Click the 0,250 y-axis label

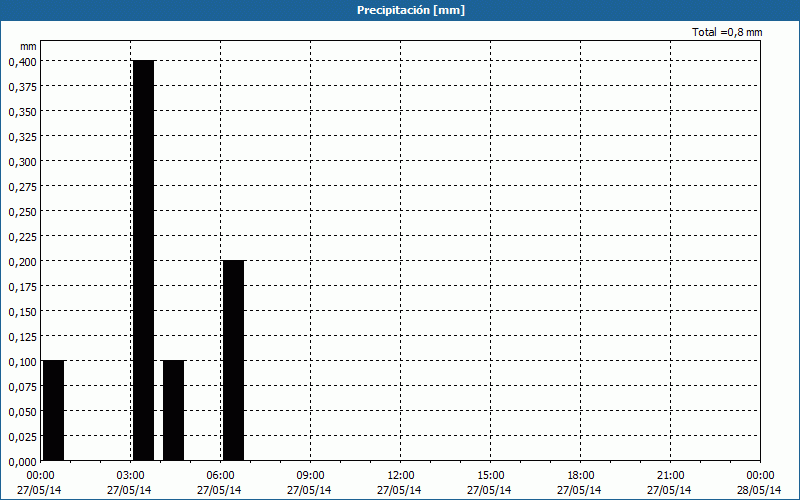point(22,212)
